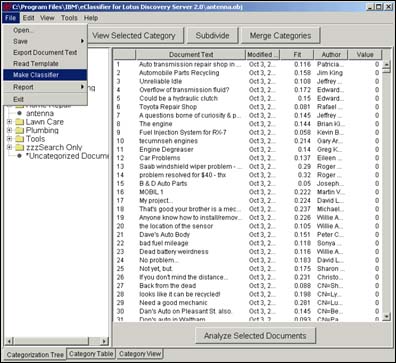The height and width of the screenshot is (363, 396).
Task: Select row 'Dave's Auto Body'
Action: 248,235
